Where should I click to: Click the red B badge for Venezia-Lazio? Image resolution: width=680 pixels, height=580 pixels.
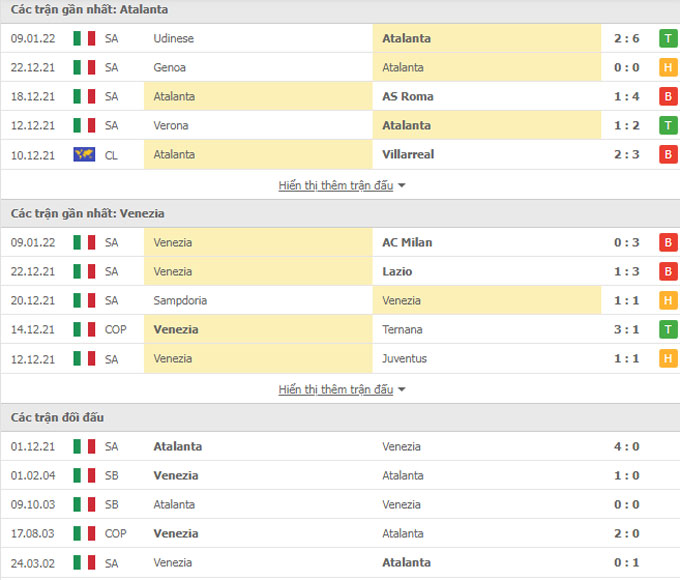668,271
